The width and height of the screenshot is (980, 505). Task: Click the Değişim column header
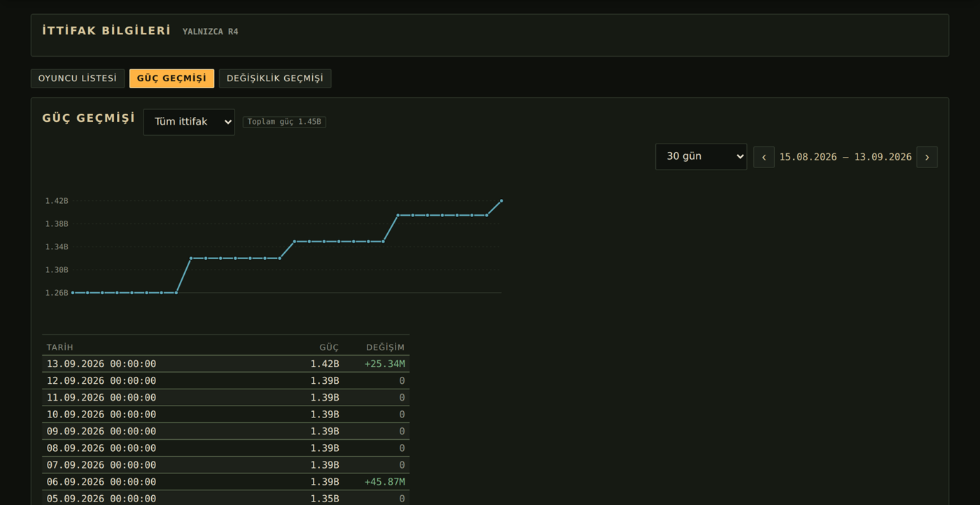386,347
